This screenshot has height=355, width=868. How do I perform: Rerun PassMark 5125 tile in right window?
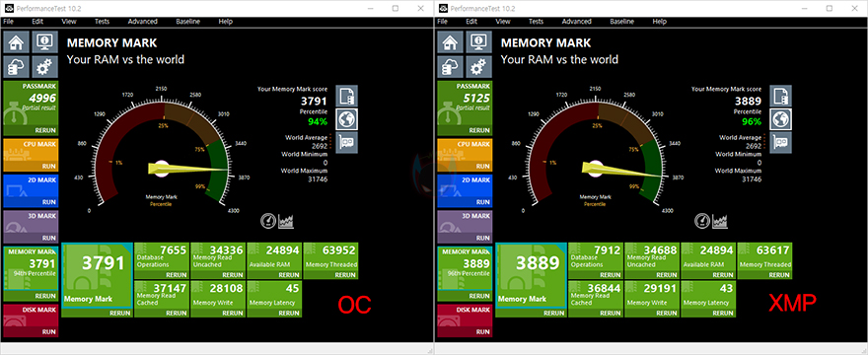pos(480,131)
